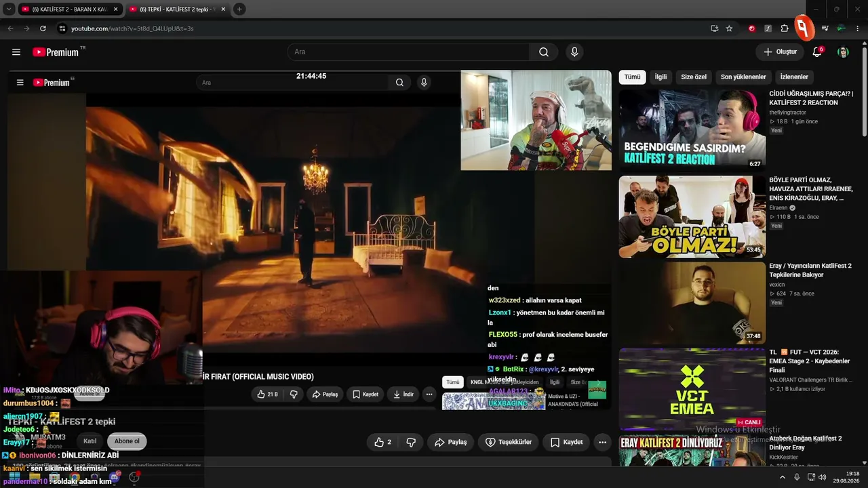Click the Oluştur create button
The width and height of the screenshot is (868, 488).
tap(780, 52)
